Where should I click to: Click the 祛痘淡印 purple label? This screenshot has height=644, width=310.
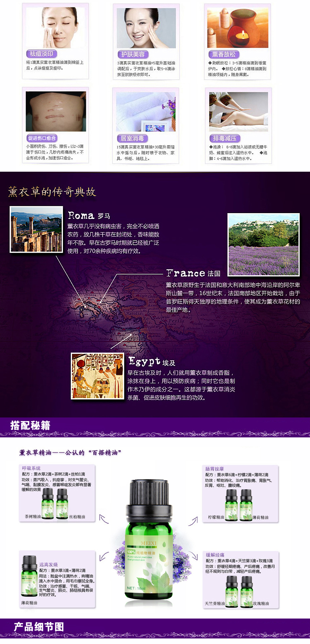tap(41, 54)
